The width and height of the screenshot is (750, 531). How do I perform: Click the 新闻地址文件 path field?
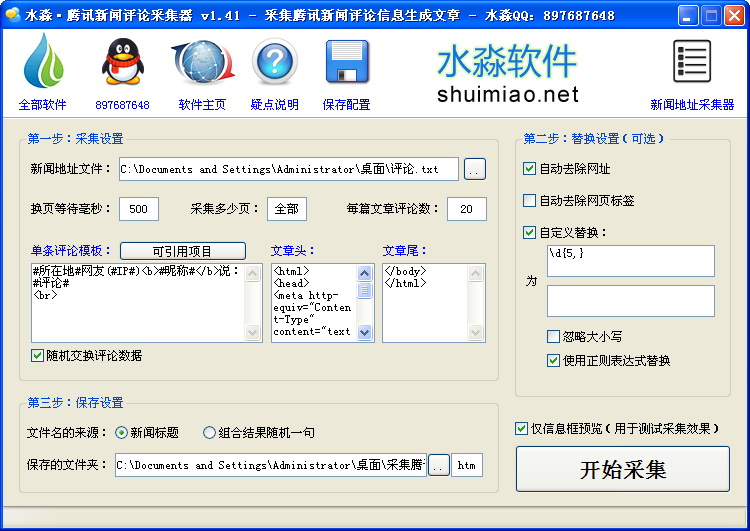(x=289, y=169)
